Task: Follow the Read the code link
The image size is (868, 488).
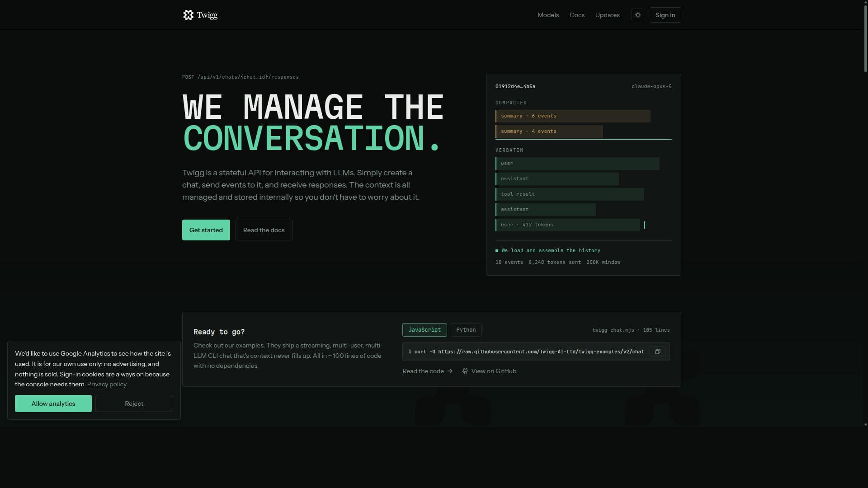Action: [427, 371]
